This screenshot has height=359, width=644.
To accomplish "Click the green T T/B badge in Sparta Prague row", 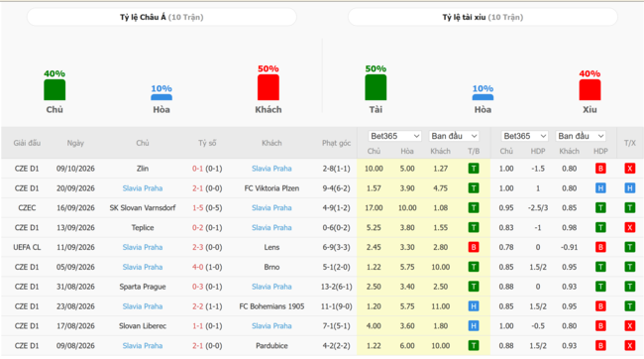I will (x=474, y=287).
